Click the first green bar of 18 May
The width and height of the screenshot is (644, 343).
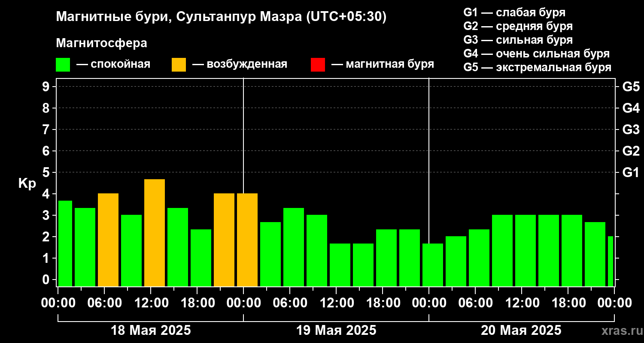(65, 244)
